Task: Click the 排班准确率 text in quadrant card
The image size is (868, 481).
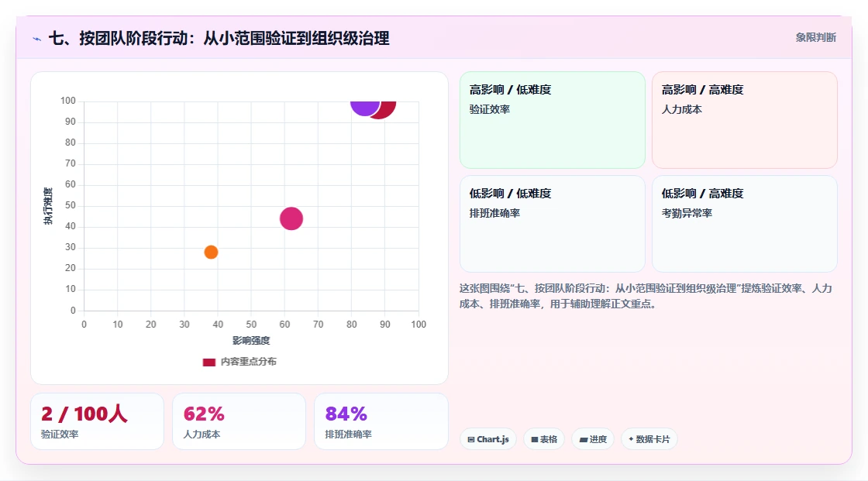Action: click(x=494, y=213)
